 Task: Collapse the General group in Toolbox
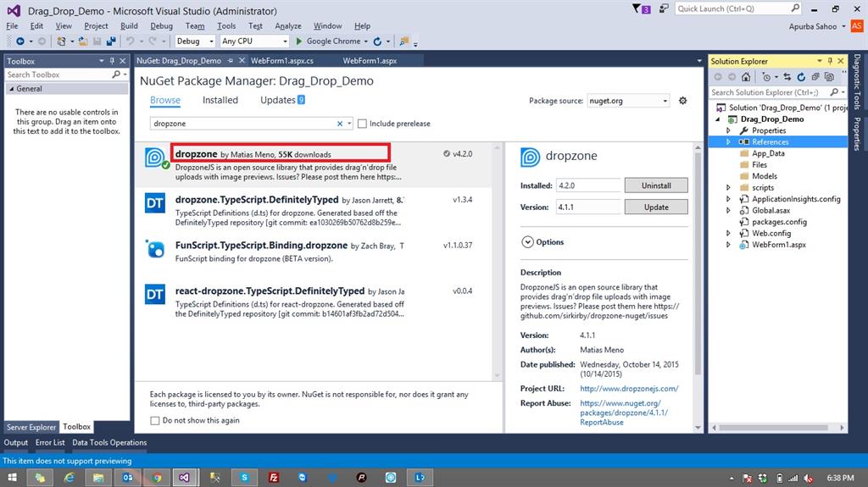(12, 89)
